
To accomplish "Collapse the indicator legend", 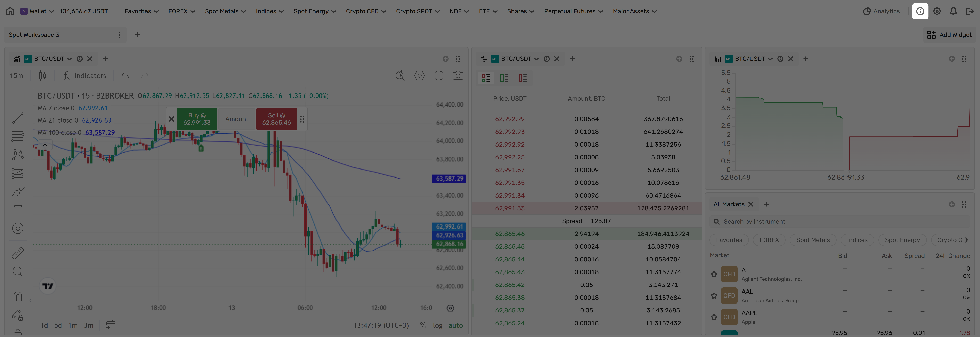I will [x=45, y=145].
